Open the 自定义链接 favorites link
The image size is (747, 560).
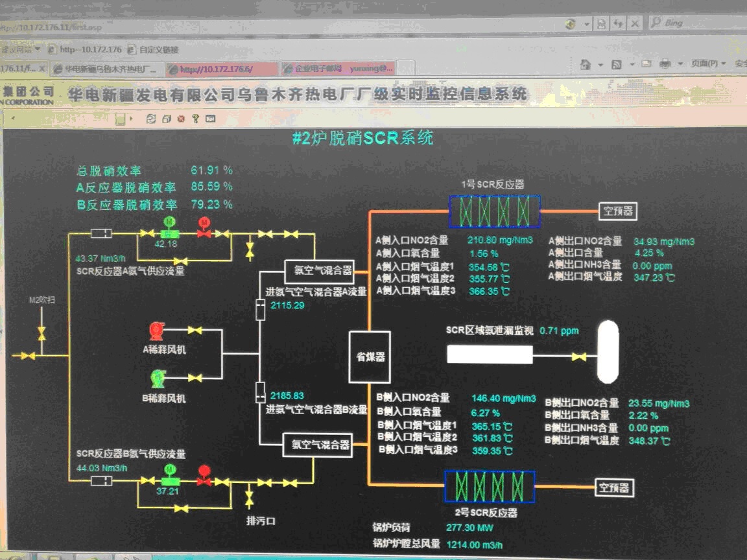pyautogui.click(x=154, y=49)
